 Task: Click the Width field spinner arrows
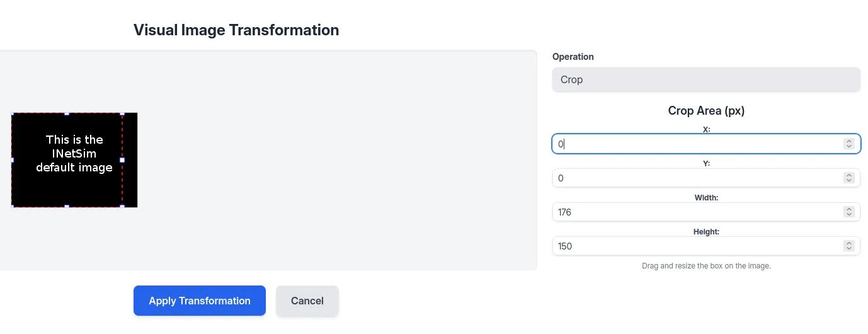(x=848, y=212)
